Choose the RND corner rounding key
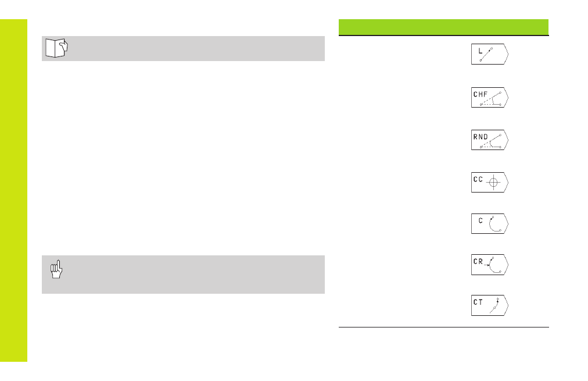This screenshot has height=381, width=588. (490, 140)
